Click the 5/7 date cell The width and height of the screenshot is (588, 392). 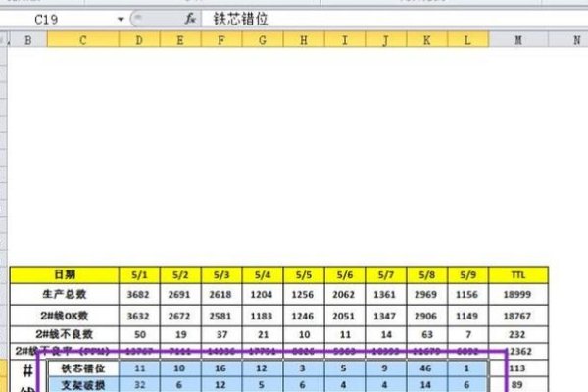pos(385,275)
